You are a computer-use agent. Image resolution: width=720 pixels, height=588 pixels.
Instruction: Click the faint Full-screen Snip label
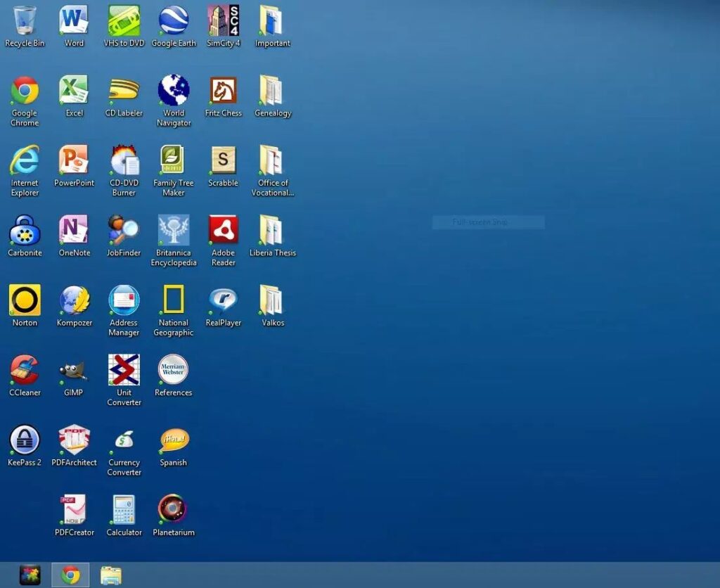tap(480, 222)
